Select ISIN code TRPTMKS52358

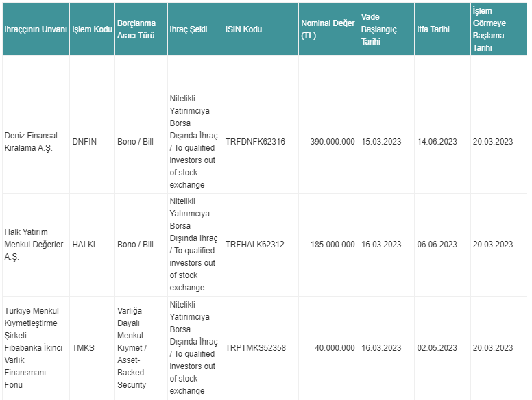tap(256, 348)
